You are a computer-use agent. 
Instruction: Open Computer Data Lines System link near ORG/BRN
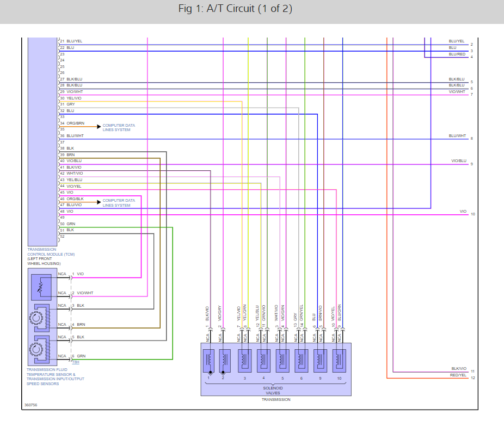(x=119, y=127)
